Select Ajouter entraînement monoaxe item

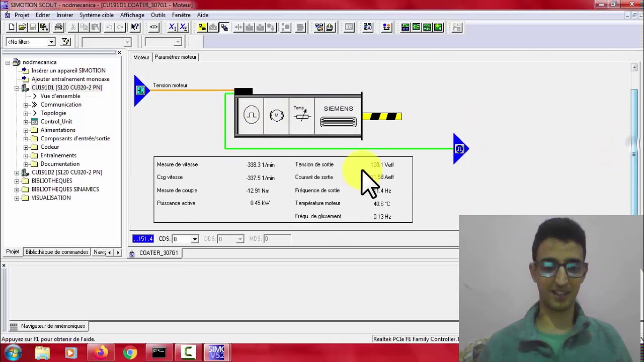click(70, 79)
